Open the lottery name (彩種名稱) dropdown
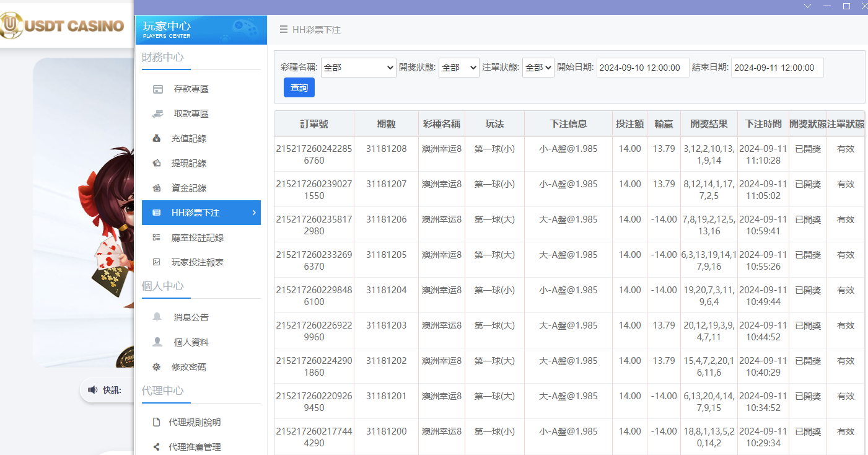868x455 pixels. [358, 68]
